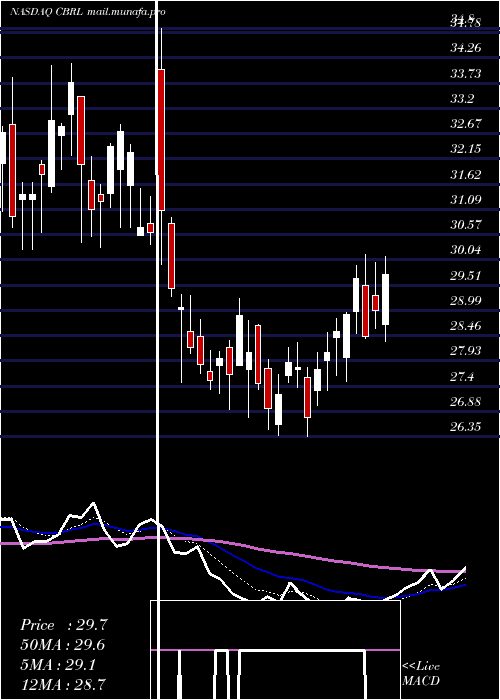Click the 30.04 price axis label
The width and height of the screenshot is (500, 700).
click(466, 250)
